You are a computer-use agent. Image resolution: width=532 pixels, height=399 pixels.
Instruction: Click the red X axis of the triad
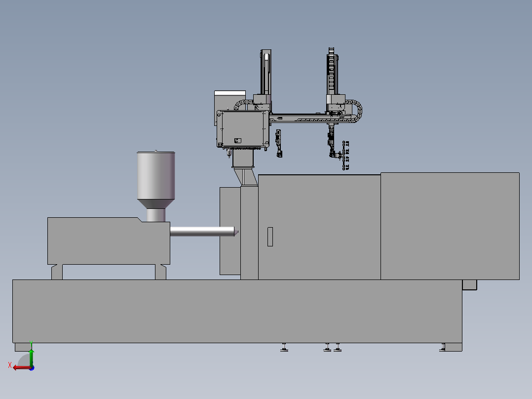(21, 368)
